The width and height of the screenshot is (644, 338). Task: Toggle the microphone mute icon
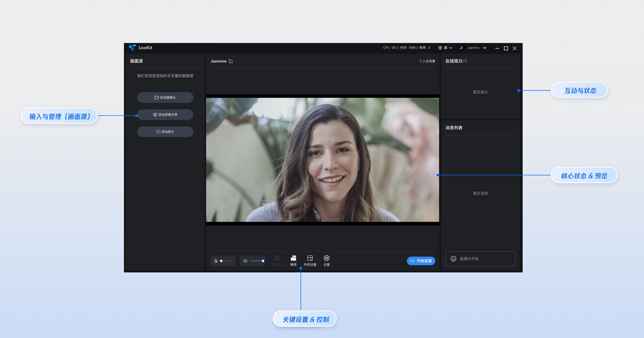click(216, 261)
